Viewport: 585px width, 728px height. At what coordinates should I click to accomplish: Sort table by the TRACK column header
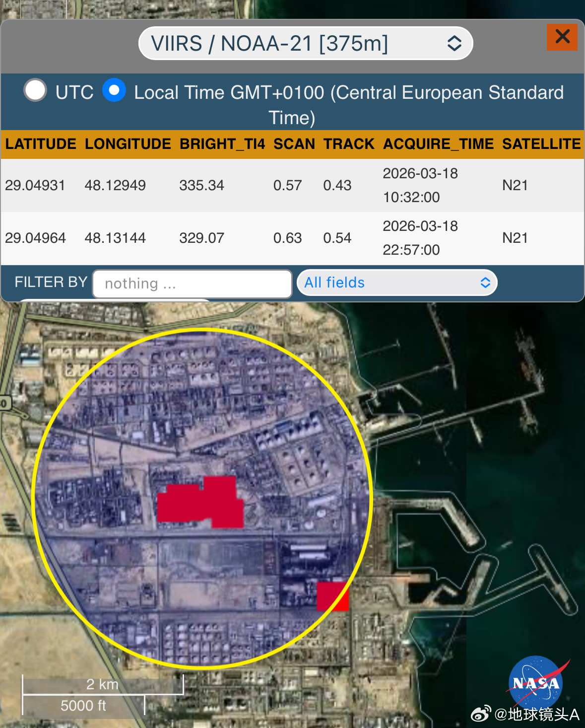(x=349, y=144)
